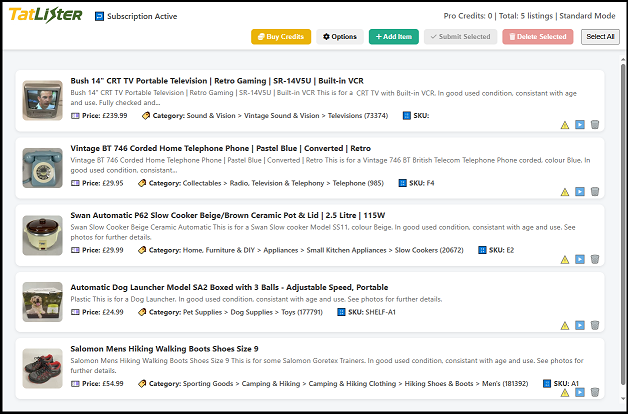Click the warning triangle on Bush CRT TV listing

[565, 125]
